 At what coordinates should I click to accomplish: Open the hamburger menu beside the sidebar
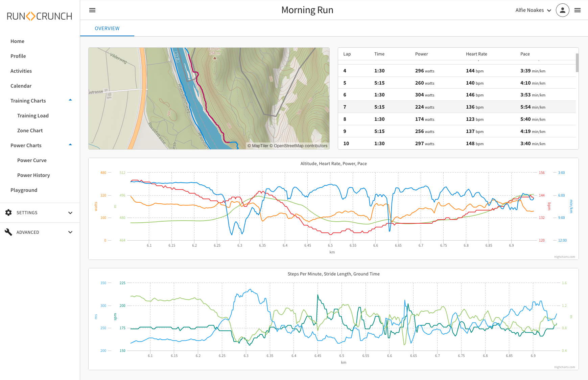92,10
